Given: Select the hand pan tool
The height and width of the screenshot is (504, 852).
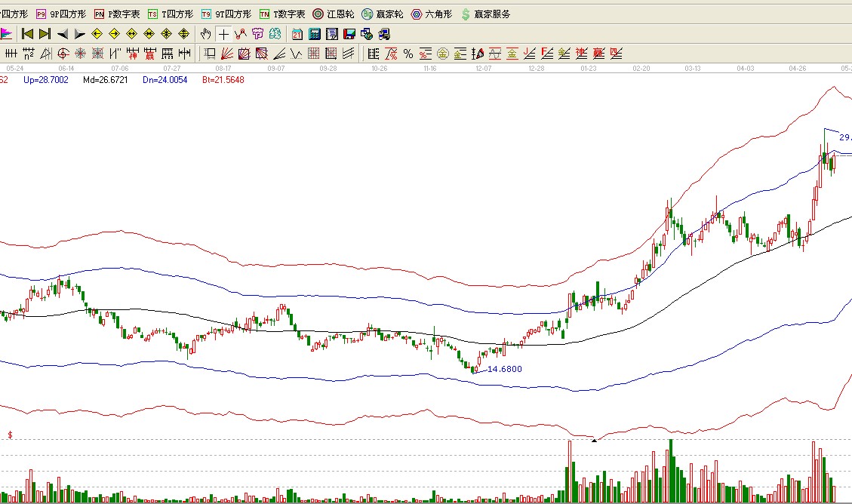Looking at the screenshot, I should 206,34.
